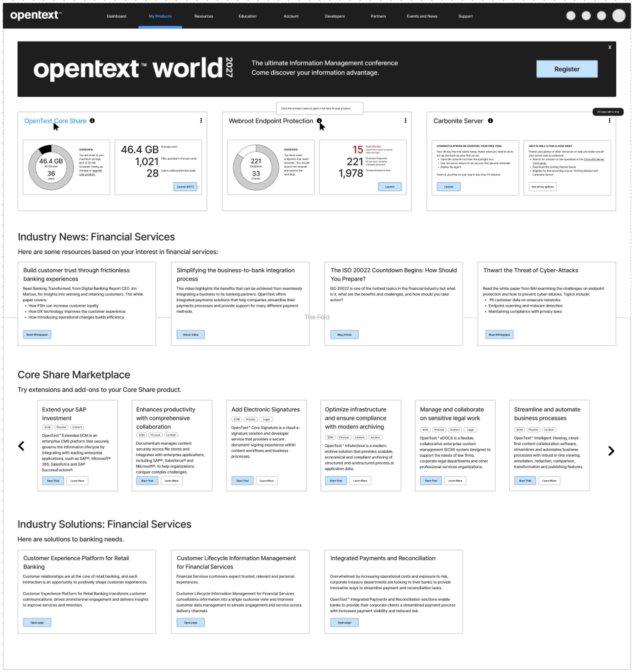Click Legal tag on Electronic Signatures card
The height and width of the screenshot is (672, 635).
point(266,419)
